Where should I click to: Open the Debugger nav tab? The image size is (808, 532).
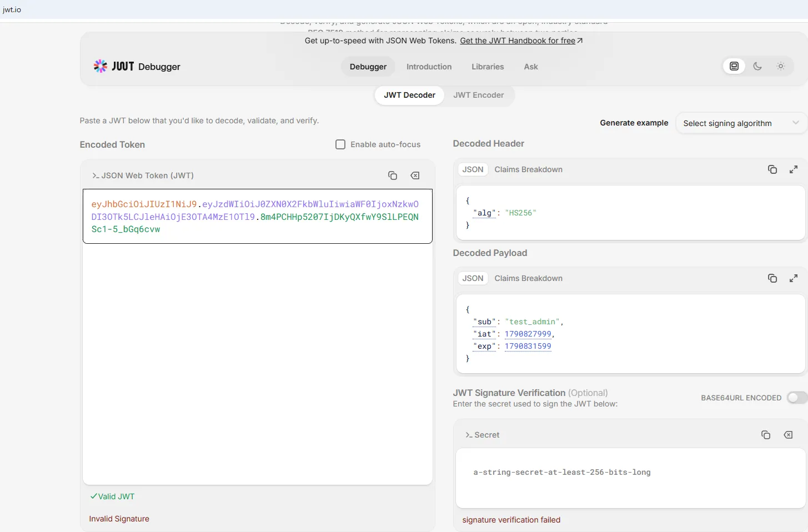[x=368, y=67]
